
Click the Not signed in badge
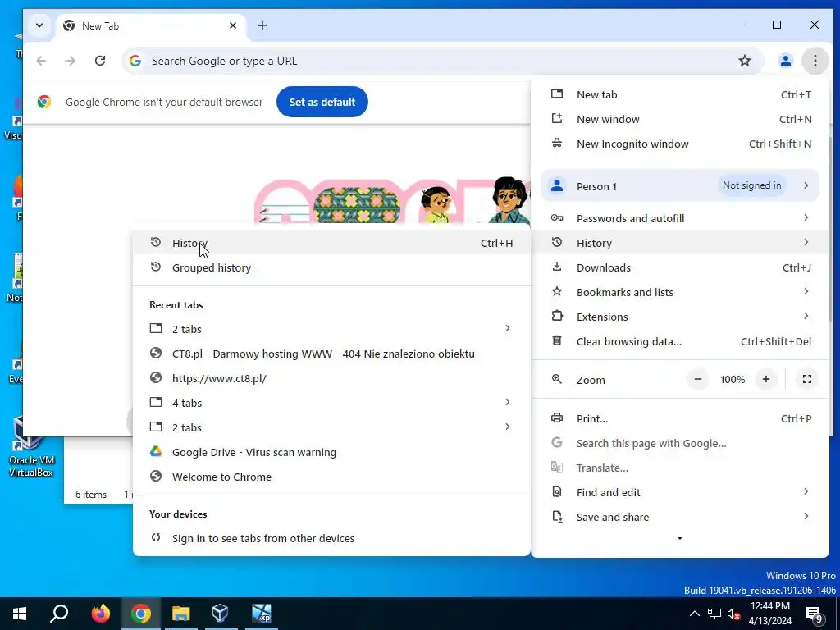coord(751,185)
